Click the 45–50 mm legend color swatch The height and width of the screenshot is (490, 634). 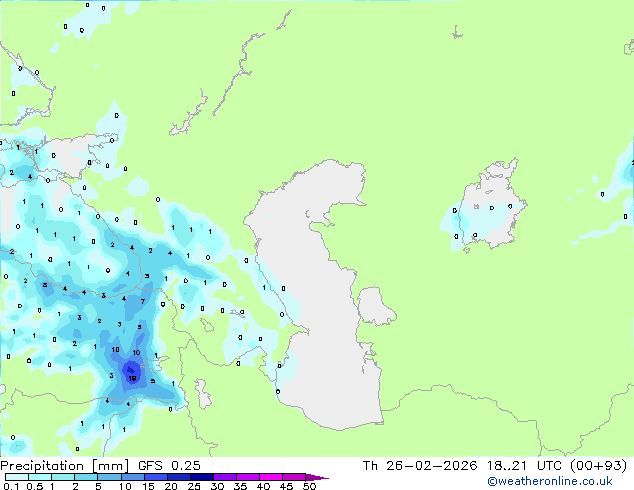(x=294, y=477)
